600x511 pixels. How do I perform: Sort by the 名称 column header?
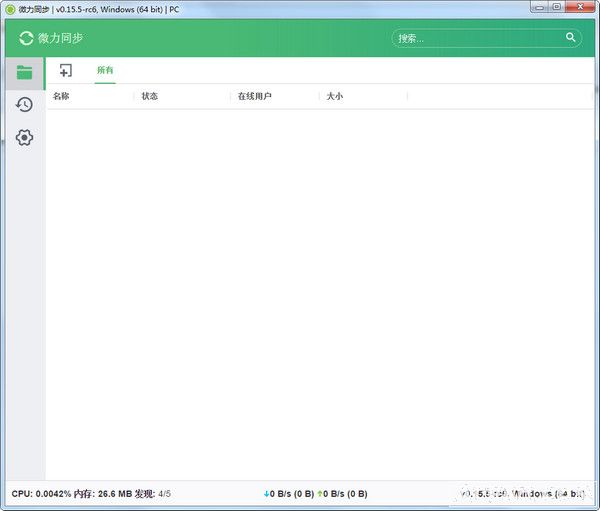click(x=61, y=96)
